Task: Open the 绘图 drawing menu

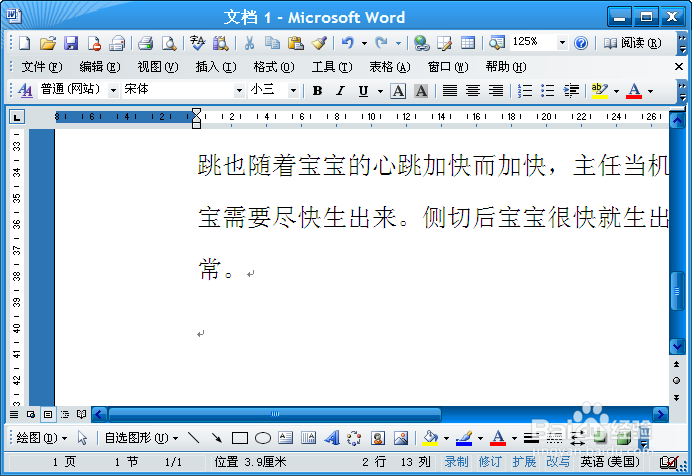Action: (41, 438)
